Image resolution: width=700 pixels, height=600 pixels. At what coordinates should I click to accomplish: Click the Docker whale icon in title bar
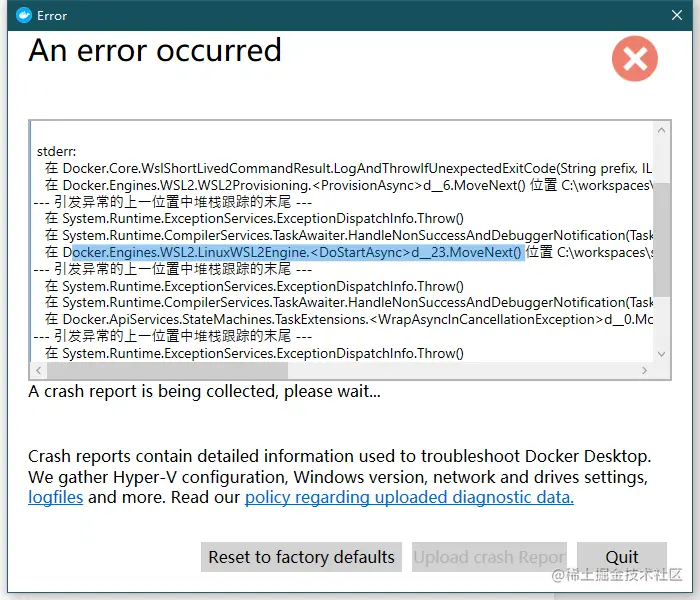tap(24, 16)
